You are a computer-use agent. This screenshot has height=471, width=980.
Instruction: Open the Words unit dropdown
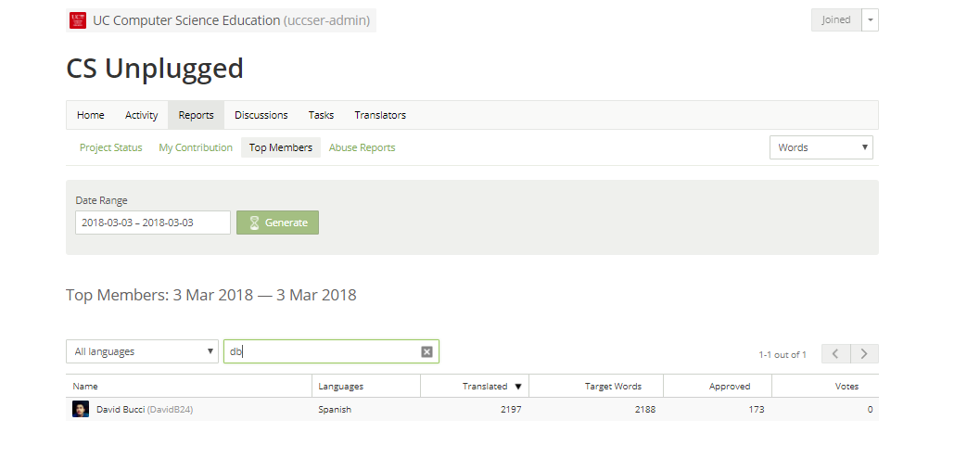821,147
